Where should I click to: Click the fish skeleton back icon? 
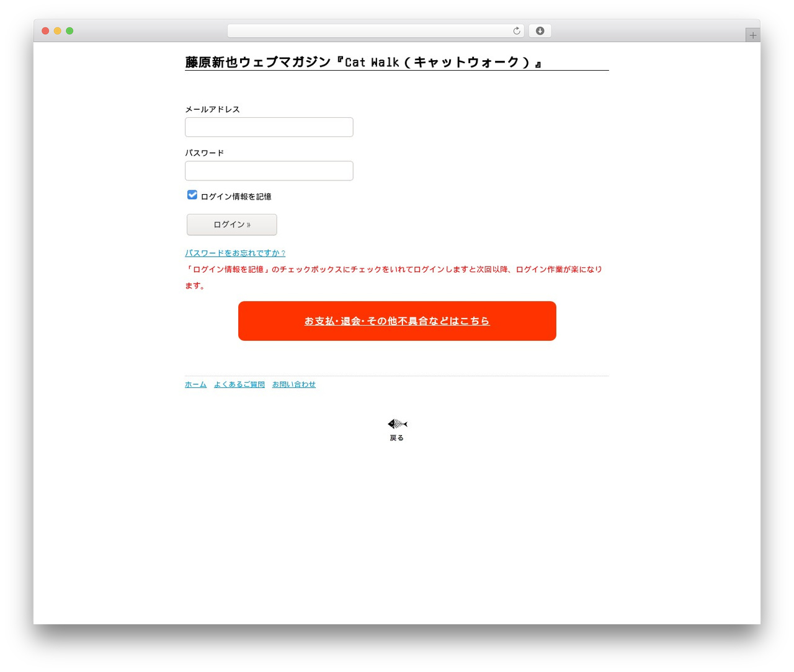pos(397,424)
